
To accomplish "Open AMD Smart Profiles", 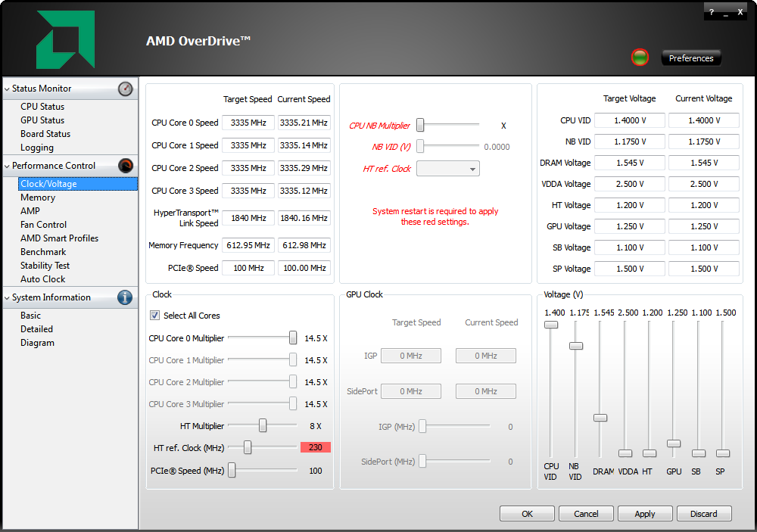I will click(59, 238).
